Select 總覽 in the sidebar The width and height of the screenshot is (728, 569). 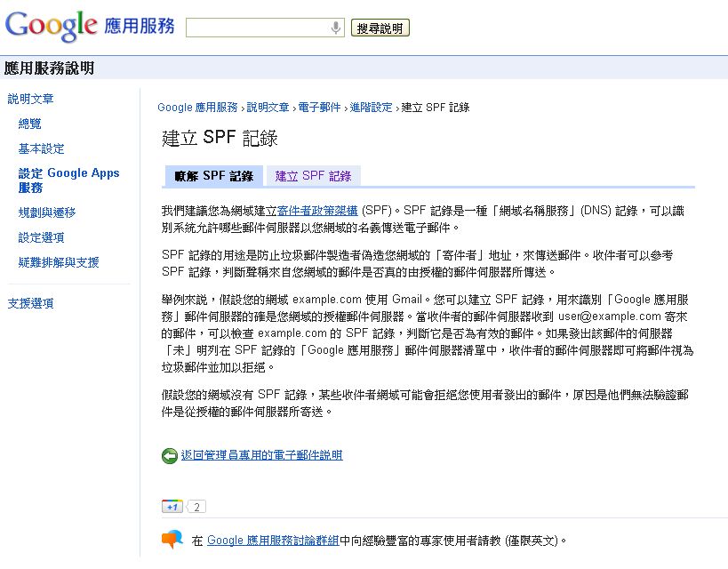coord(29,124)
